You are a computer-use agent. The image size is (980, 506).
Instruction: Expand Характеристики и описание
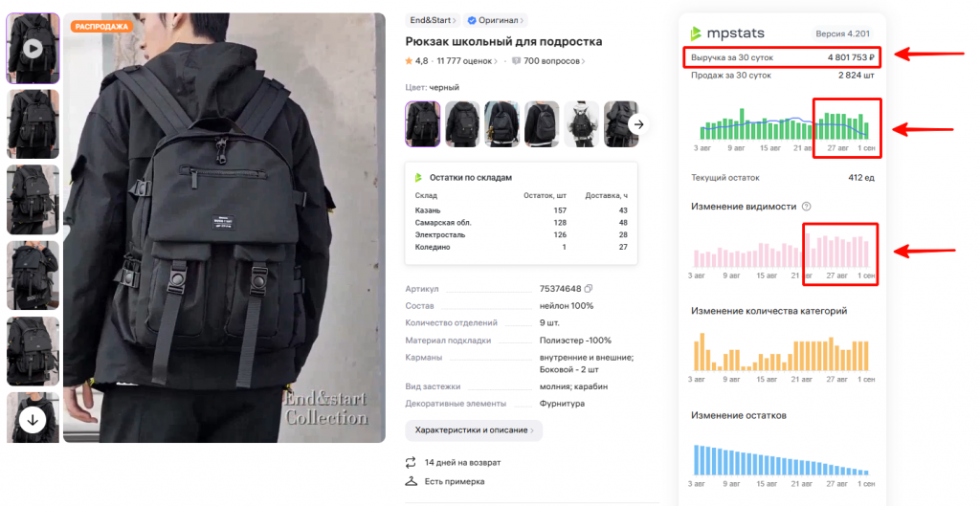pyautogui.click(x=474, y=430)
